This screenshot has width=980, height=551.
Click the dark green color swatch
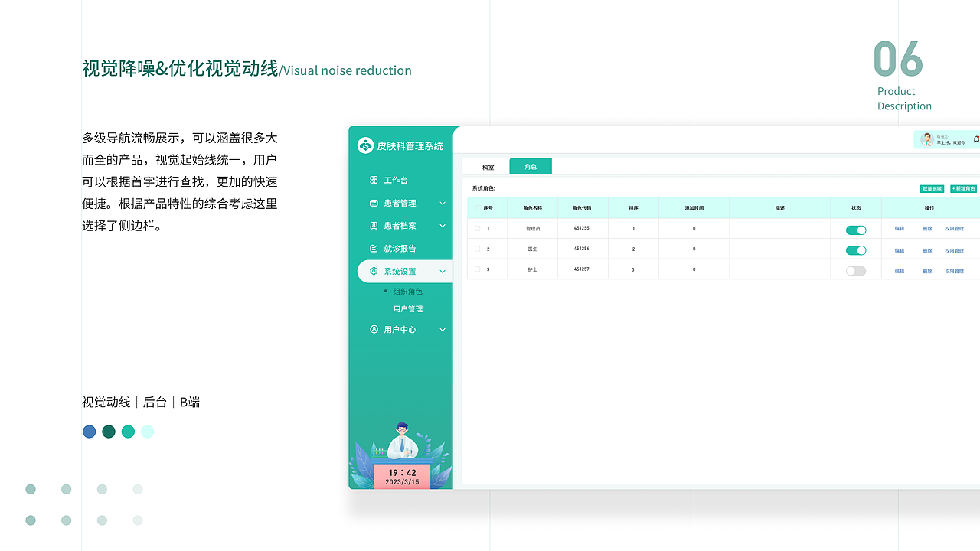coord(108,432)
